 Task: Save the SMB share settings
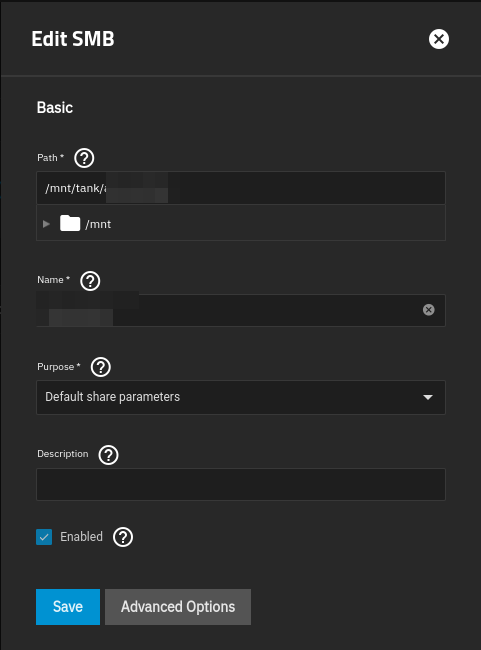tap(68, 607)
